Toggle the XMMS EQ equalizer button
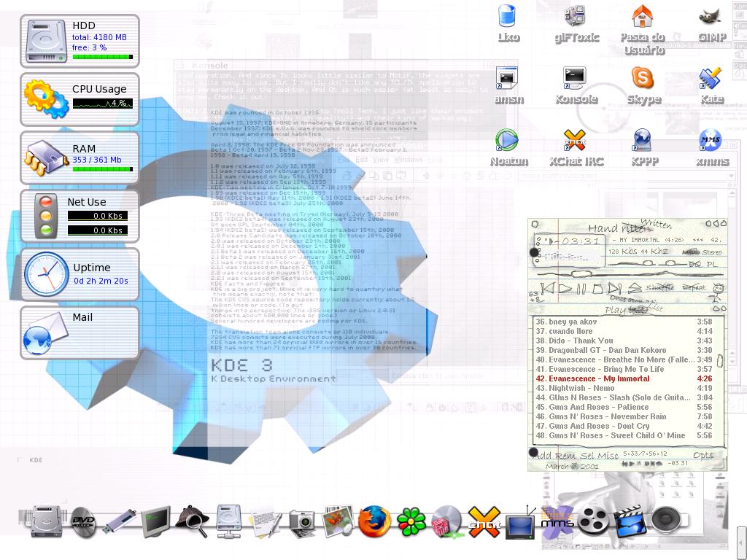 click(694, 264)
